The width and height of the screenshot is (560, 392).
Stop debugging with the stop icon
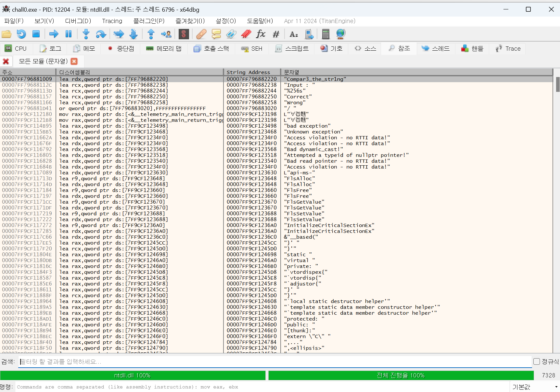[x=36, y=34]
